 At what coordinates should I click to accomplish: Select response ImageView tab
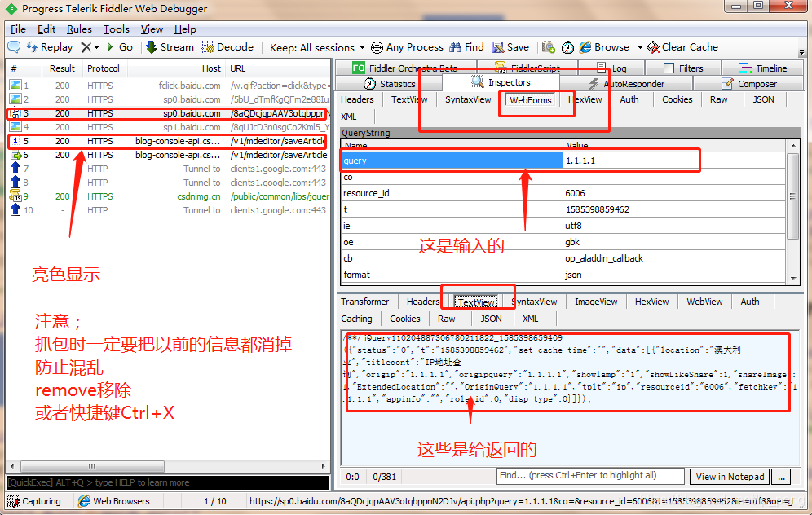point(595,302)
